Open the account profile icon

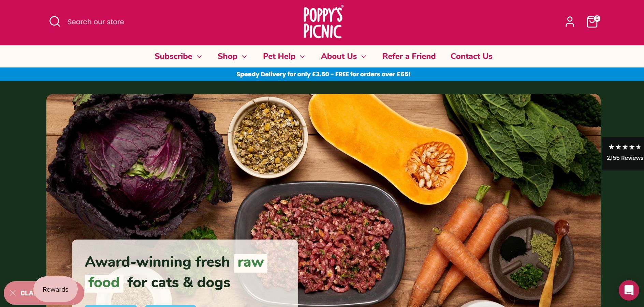(x=570, y=22)
